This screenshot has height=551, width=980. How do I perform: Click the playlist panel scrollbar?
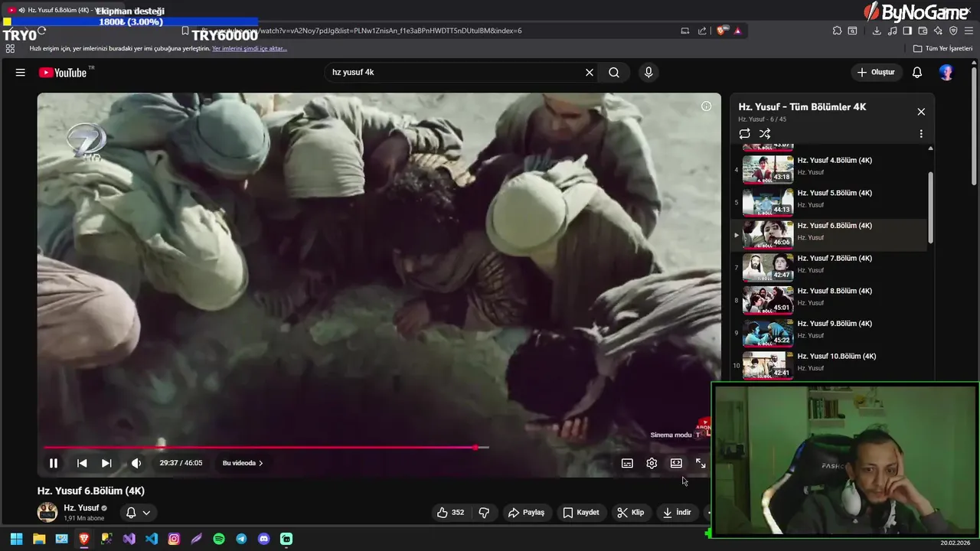pyautogui.click(x=931, y=207)
